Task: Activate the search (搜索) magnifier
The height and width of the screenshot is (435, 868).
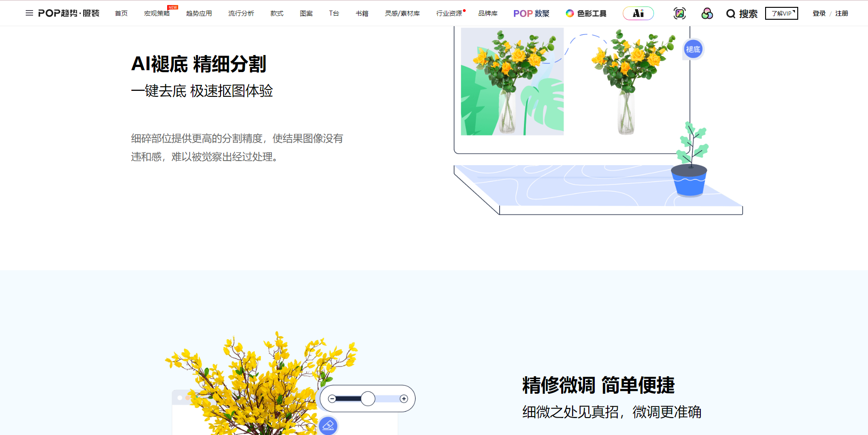Action: pos(741,13)
